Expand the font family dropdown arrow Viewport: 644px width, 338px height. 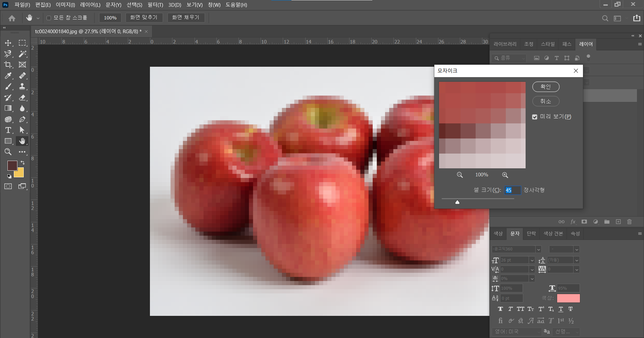pos(538,249)
